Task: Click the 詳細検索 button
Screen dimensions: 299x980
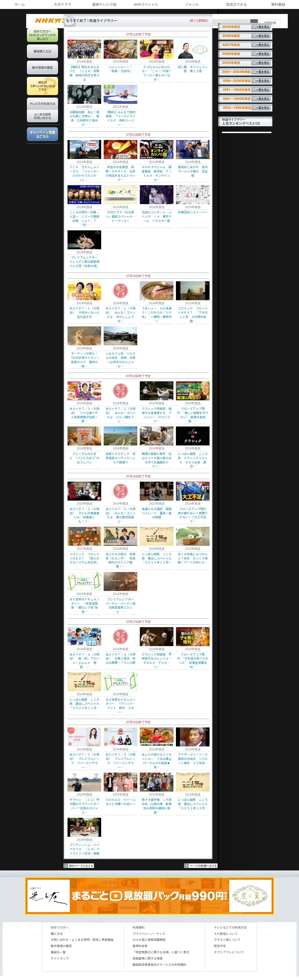Action: [x=270, y=22]
